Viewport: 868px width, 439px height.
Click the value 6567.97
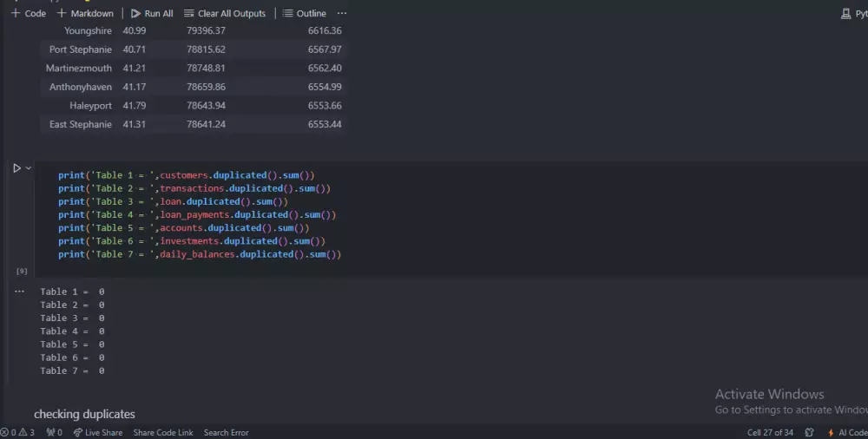(x=325, y=49)
